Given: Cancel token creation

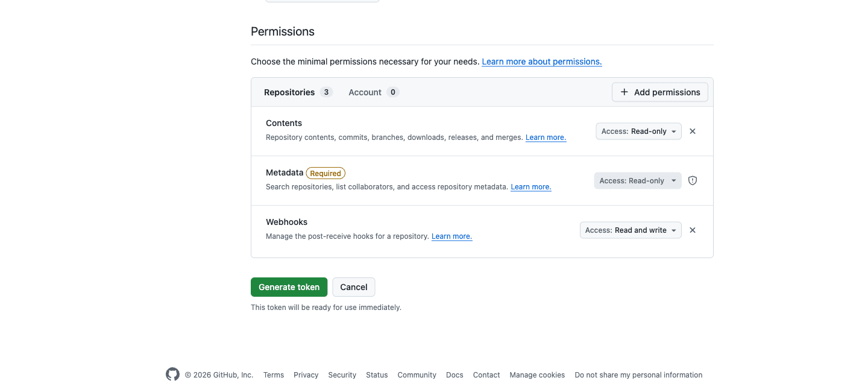Looking at the screenshot, I should tap(354, 287).
